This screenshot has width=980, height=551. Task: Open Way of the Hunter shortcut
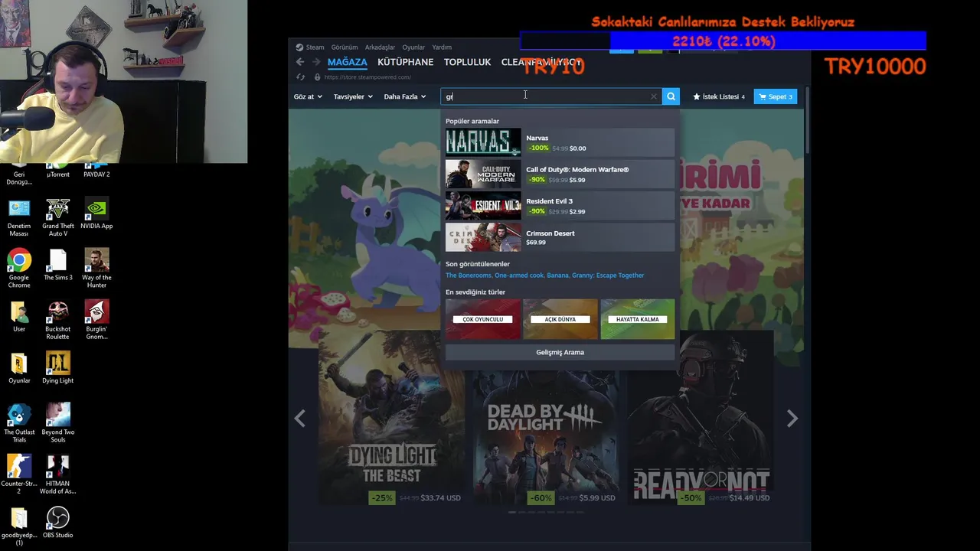click(x=96, y=268)
